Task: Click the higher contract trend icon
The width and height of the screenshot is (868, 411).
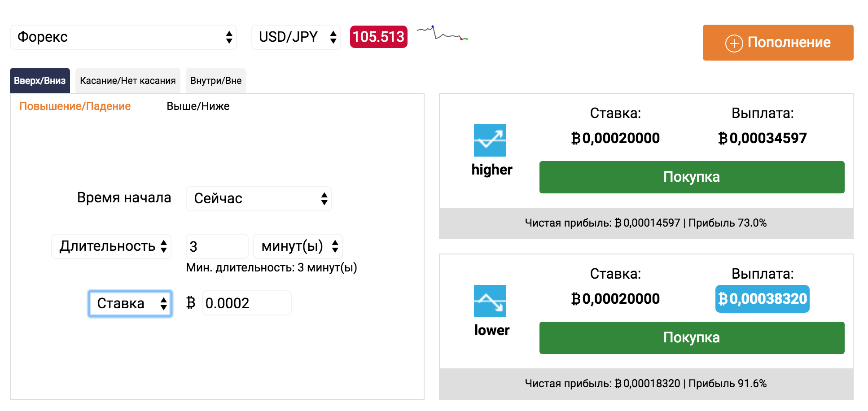Action: point(490,140)
